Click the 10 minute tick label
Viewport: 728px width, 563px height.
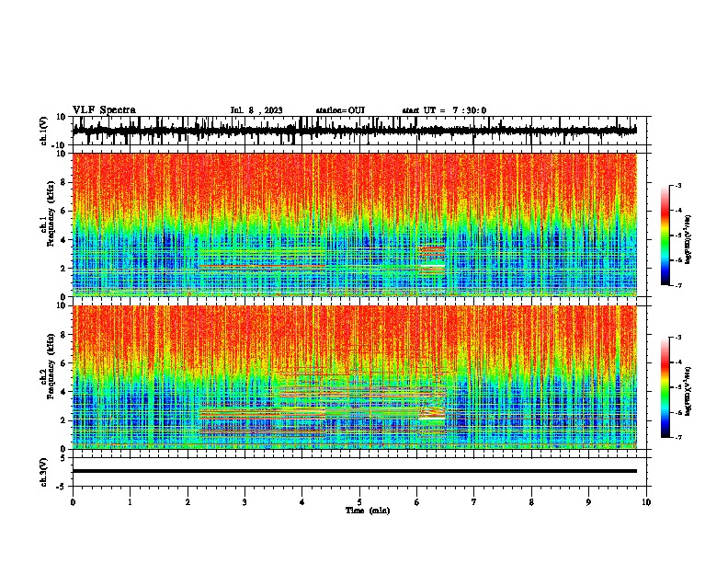(x=646, y=502)
